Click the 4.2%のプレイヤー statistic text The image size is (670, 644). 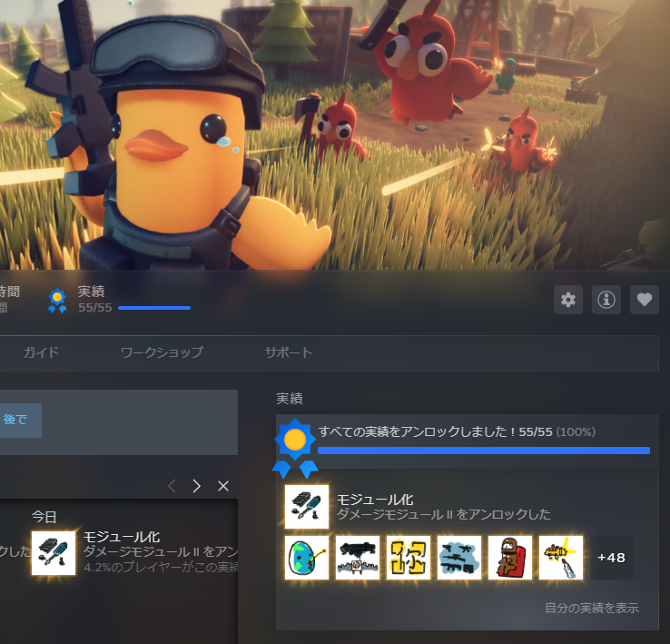(x=160, y=568)
